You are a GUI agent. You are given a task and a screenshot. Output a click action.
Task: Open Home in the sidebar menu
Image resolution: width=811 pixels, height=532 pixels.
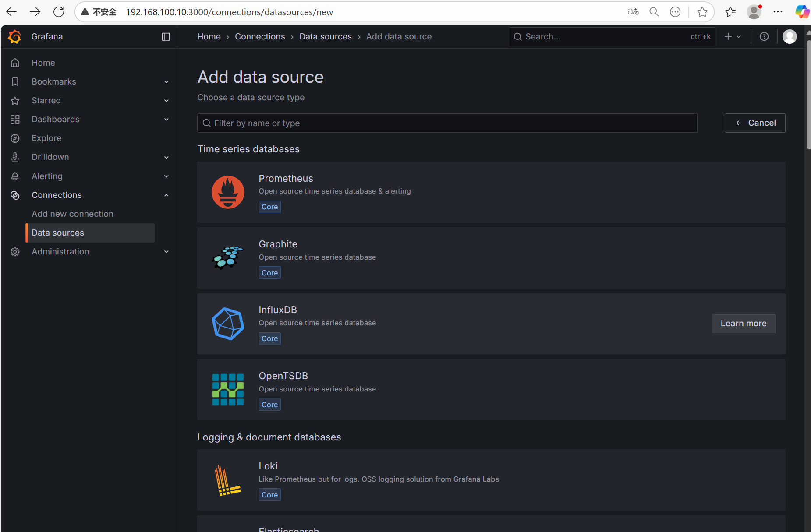point(43,63)
